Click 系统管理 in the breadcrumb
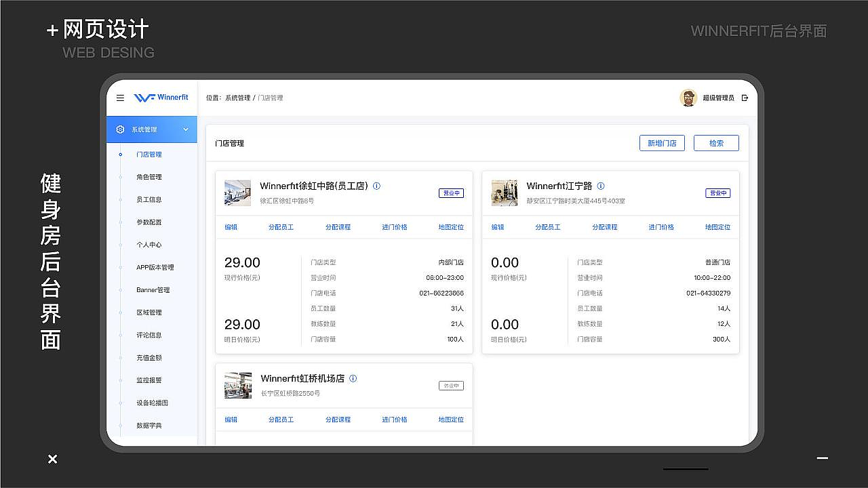Screen dimensions: 868x488 (238, 98)
